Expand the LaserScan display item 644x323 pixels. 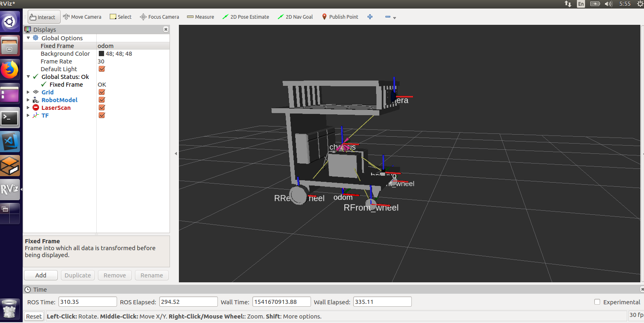click(x=28, y=108)
